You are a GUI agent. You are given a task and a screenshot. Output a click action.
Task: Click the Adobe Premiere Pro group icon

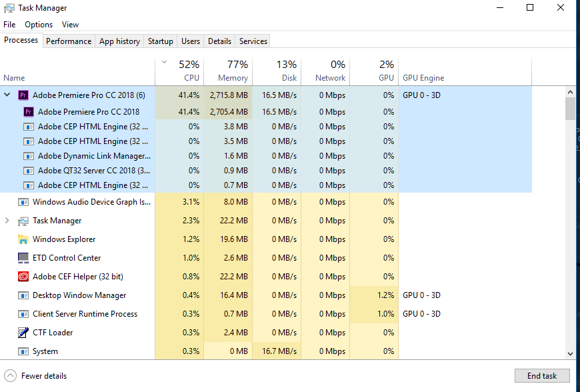coord(23,95)
